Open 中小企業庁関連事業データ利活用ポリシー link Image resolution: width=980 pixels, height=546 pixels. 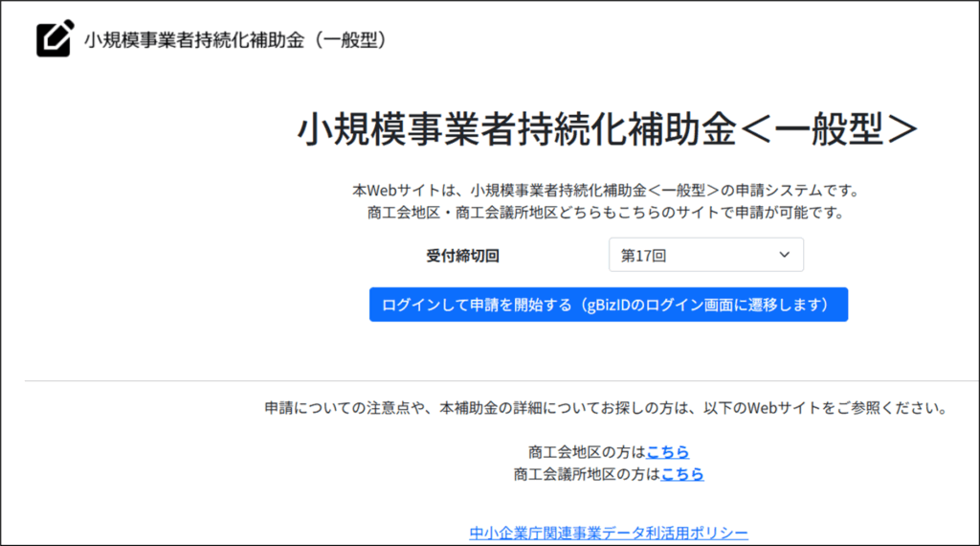tap(608, 533)
